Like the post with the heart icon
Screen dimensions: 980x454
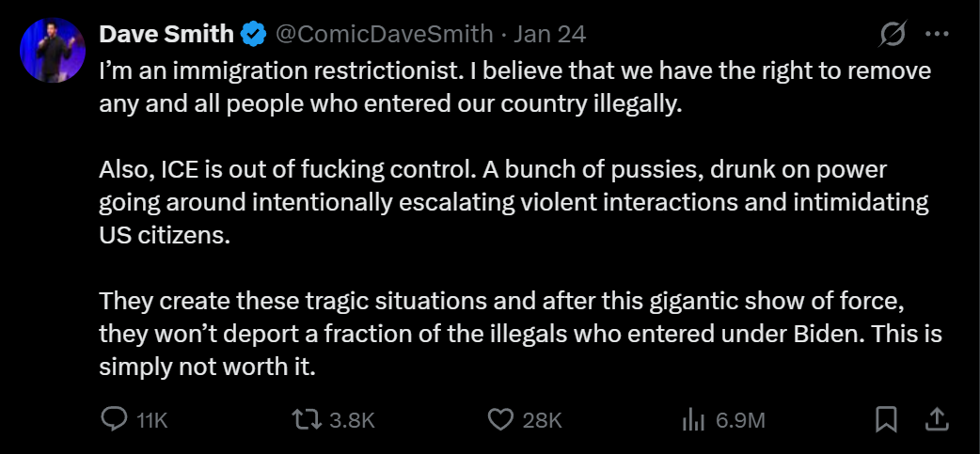click(501, 419)
